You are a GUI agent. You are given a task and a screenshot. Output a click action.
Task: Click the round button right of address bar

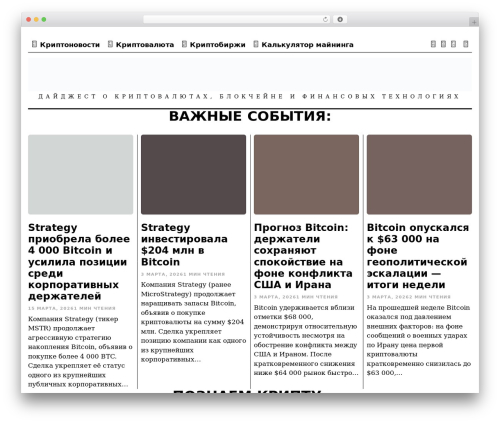[340, 19]
